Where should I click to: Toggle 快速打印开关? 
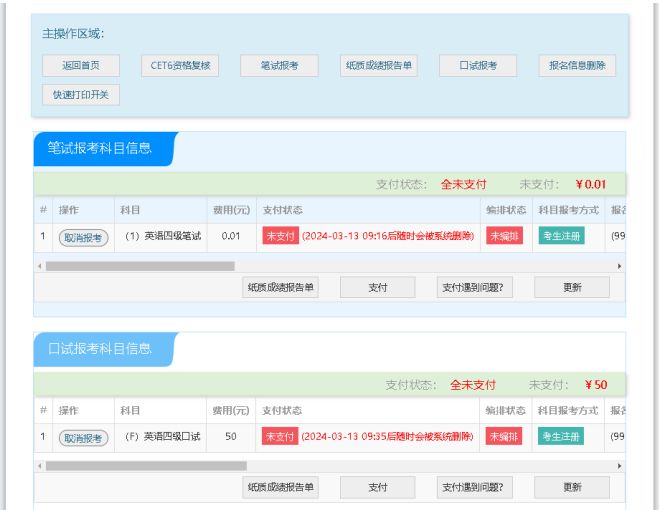pos(81,95)
